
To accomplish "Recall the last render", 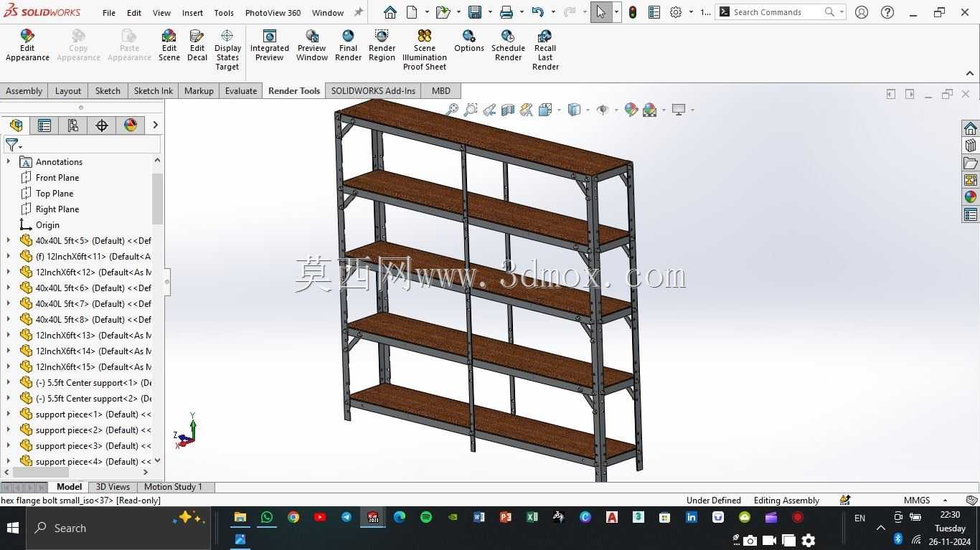I will [x=545, y=50].
